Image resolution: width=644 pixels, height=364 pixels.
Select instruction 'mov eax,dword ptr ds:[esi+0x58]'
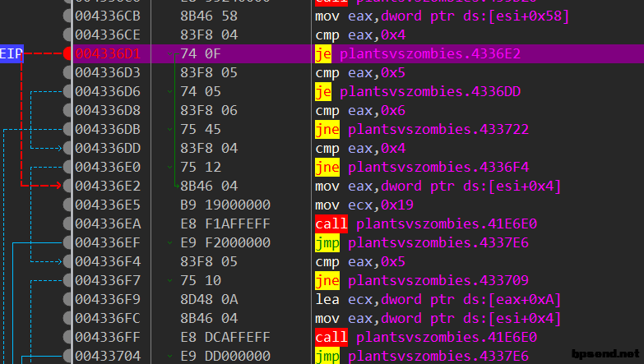tap(442, 16)
